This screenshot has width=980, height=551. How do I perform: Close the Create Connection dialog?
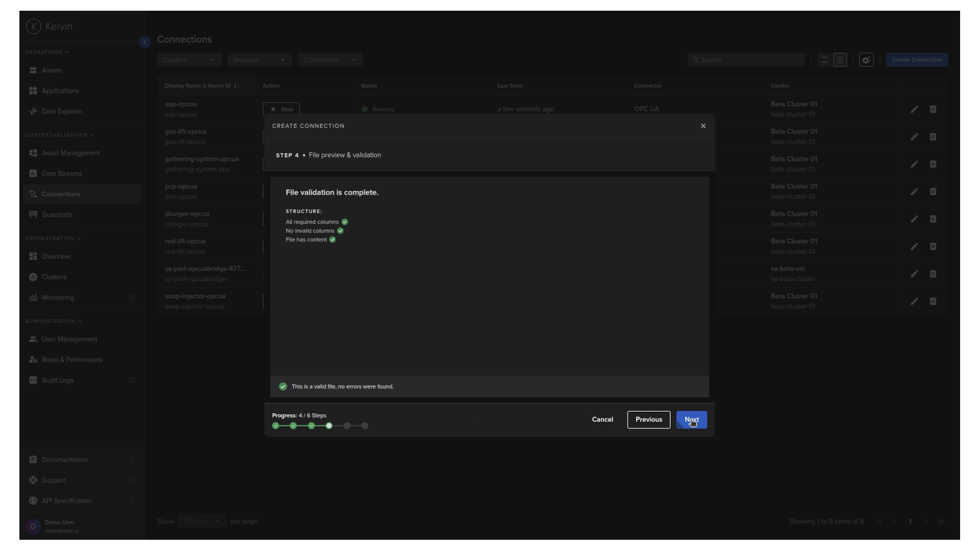[703, 126]
